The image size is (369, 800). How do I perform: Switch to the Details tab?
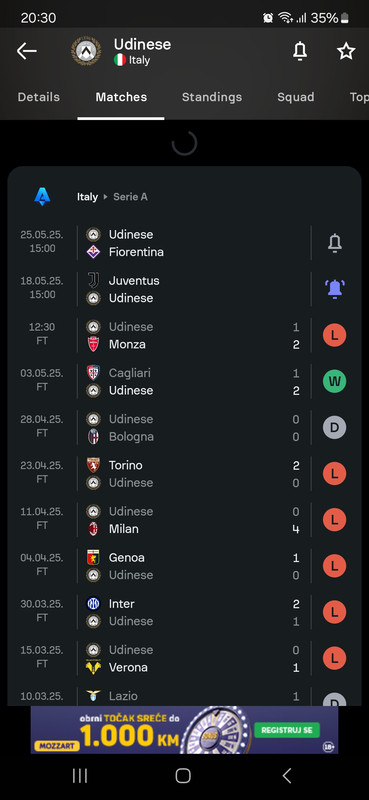[39, 97]
